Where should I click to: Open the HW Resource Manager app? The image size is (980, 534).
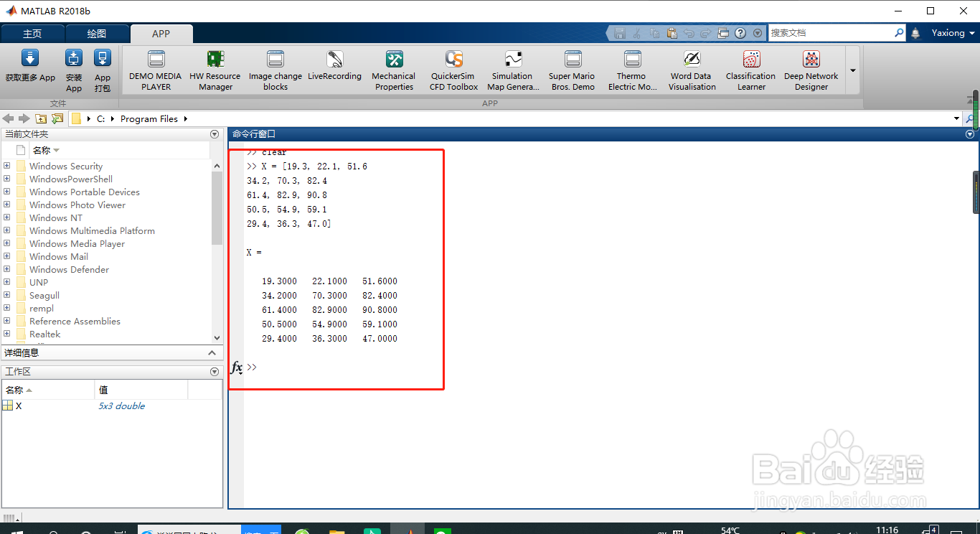click(x=215, y=70)
